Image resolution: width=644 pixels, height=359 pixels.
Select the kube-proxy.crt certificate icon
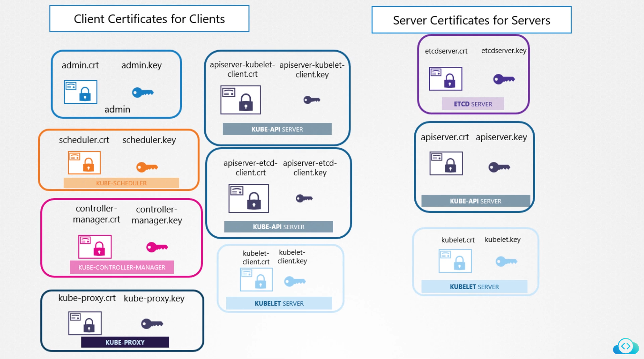[x=85, y=323]
